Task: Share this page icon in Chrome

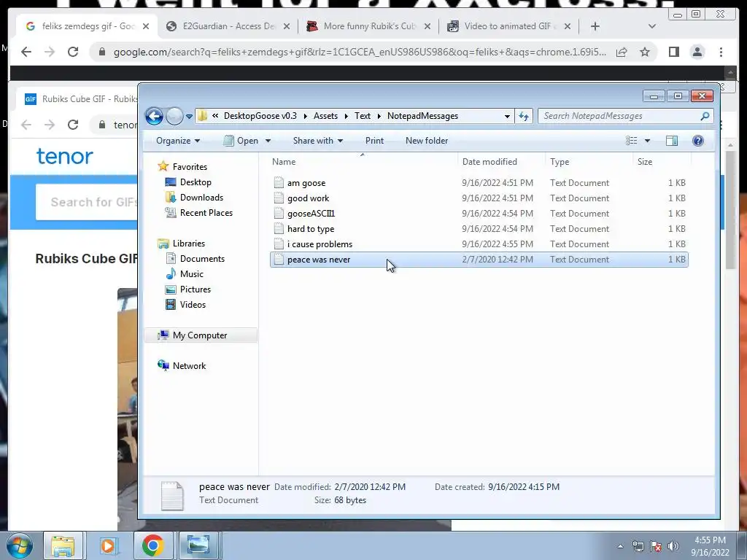Action: pyautogui.click(x=622, y=52)
